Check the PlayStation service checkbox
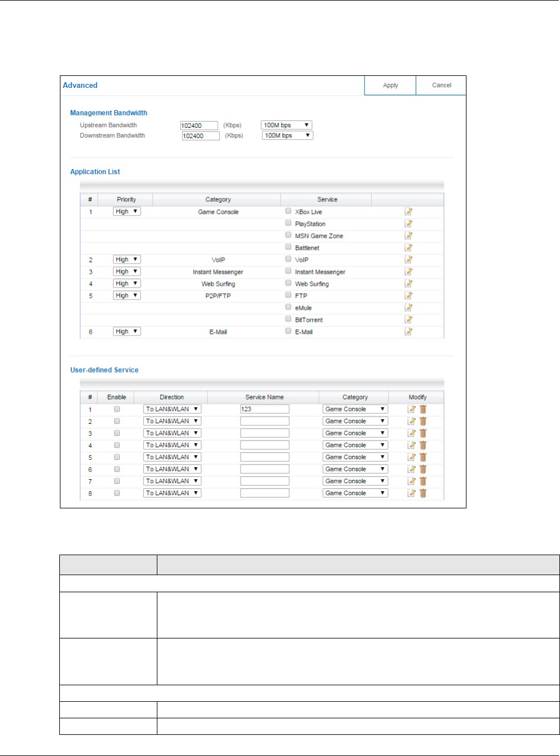 click(289, 223)
